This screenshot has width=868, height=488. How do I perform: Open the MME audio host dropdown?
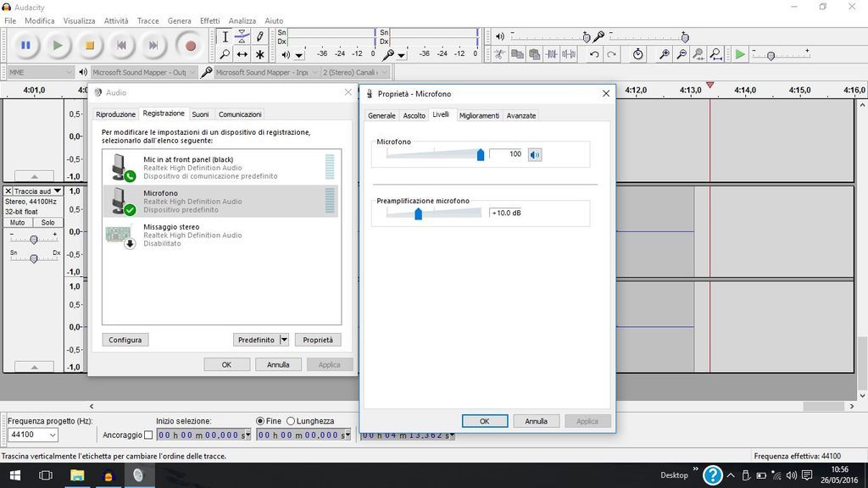[x=41, y=73]
